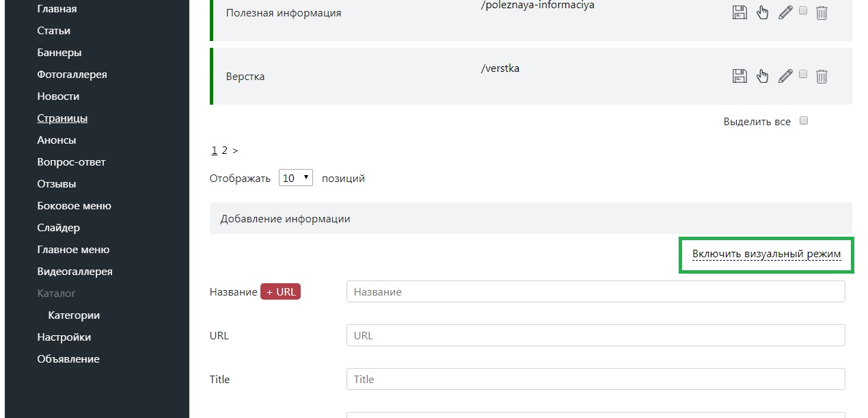Go to Объявление in sidebar
Image resolution: width=868 pixels, height=418 pixels.
point(68,359)
